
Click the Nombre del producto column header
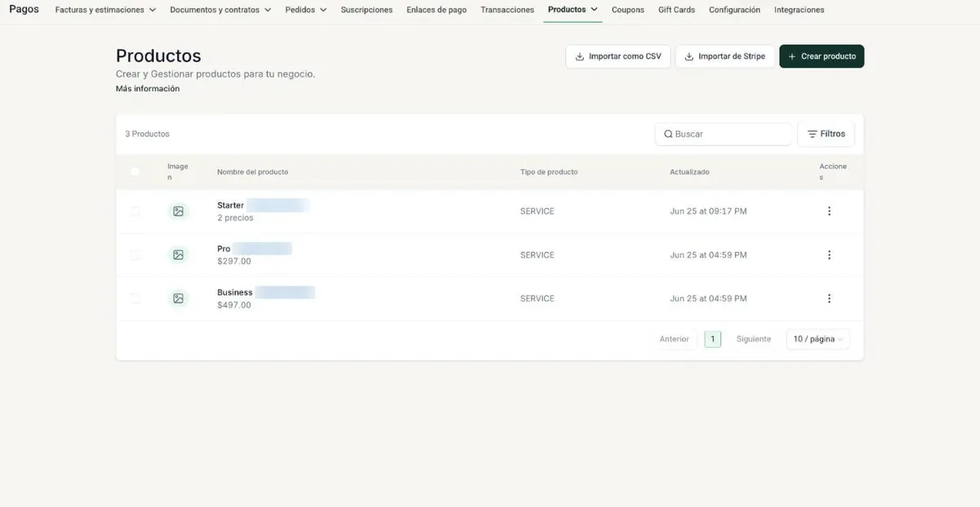(x=252, y=172)
